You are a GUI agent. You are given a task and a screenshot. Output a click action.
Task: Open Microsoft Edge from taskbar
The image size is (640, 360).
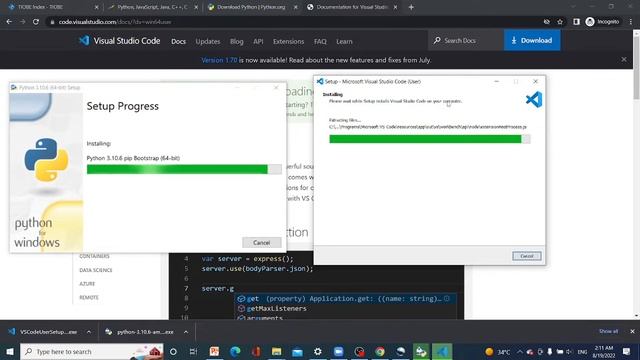[235, 351]
